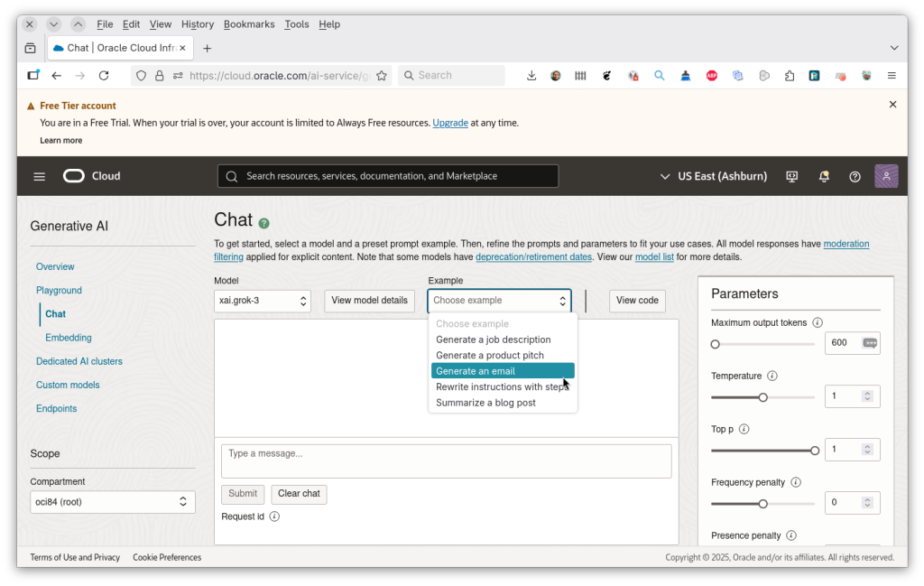The image size is (924, 586).
Task: Click the shield tracking protection icon
Action: tap(141, 76)
